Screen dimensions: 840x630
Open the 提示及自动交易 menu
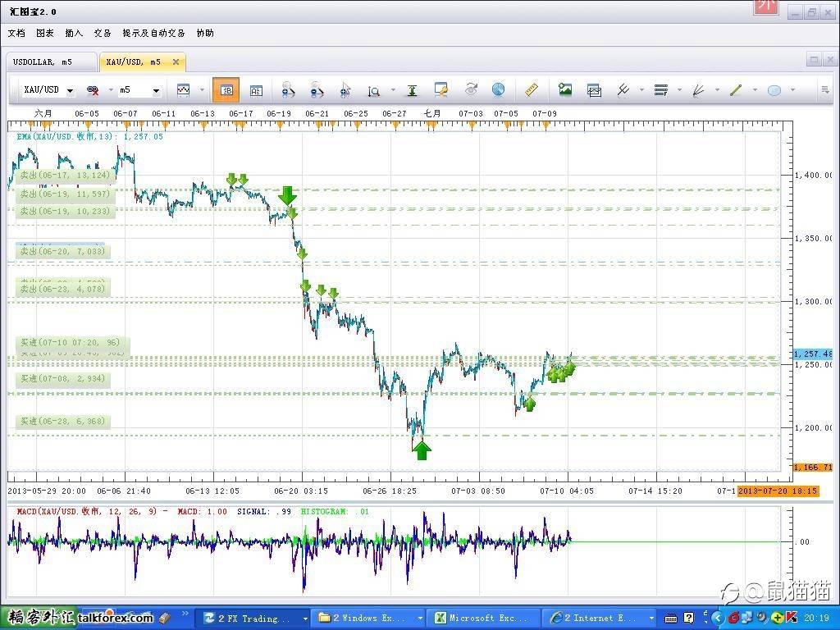point(153,33)
